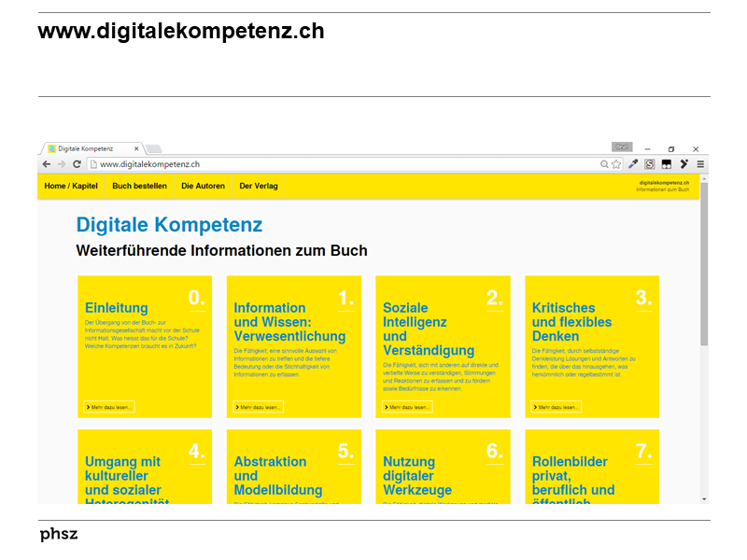Open the S-labeled browser extension
The image size is (747, 560).
point(649,163)
